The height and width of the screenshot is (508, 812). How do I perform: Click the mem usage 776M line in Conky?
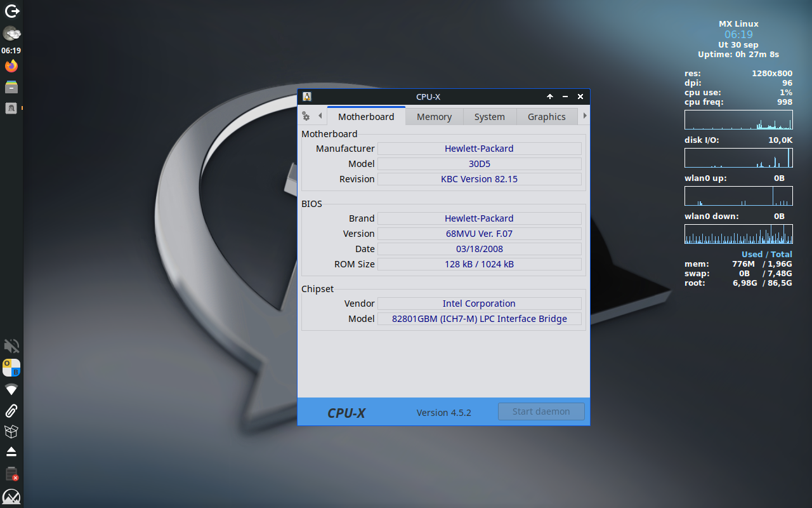[738, 264]
